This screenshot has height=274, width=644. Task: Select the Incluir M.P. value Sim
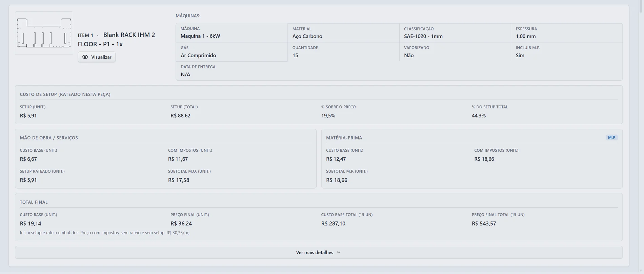(x=520, y=55)
